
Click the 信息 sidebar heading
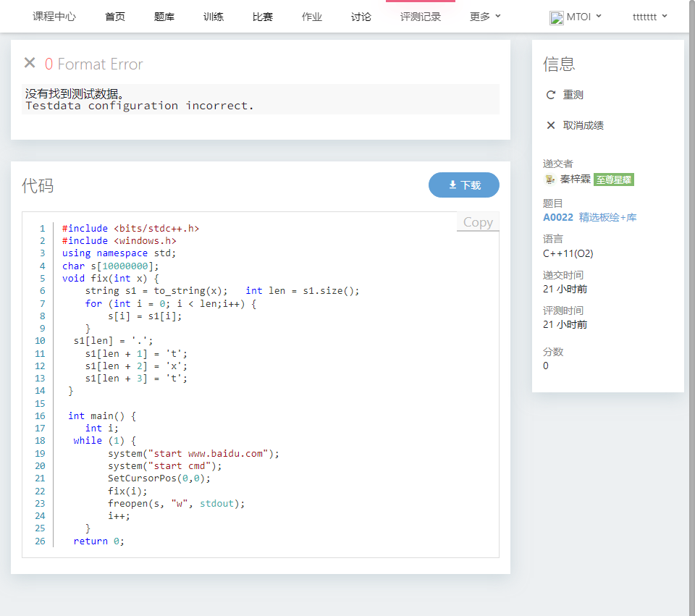(x=559, y=64)
